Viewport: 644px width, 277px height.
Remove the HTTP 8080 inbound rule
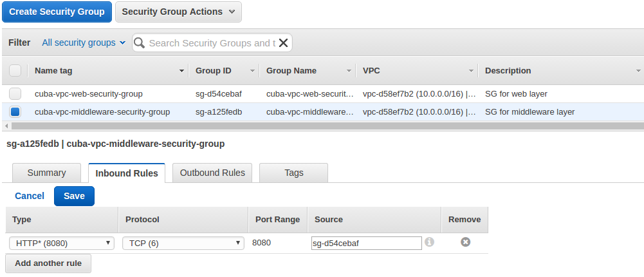tap(465, 242)
